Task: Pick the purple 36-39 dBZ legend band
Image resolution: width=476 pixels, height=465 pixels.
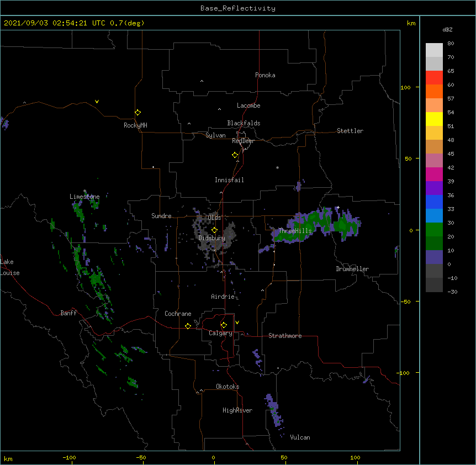Action: coord(434,188)
